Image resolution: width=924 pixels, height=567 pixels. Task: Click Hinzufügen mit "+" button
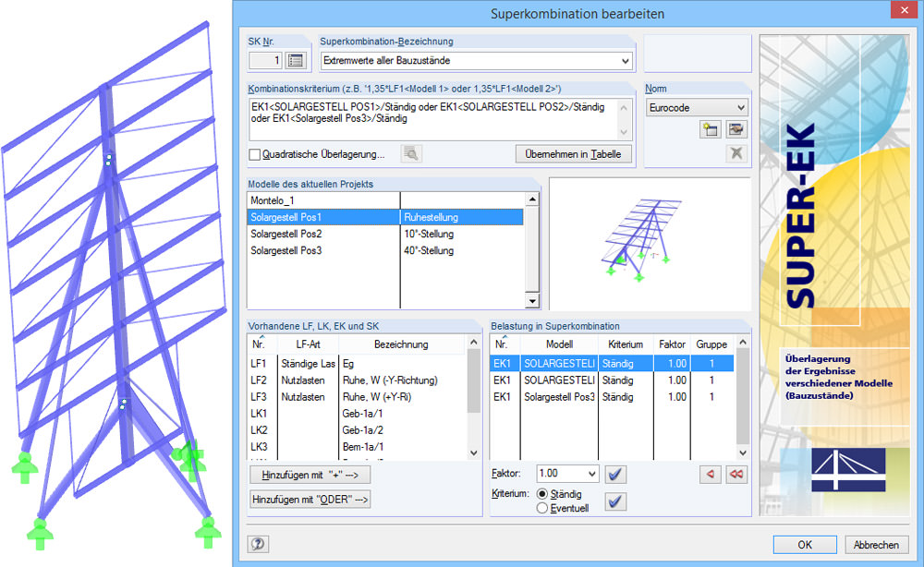coord(310,475)
